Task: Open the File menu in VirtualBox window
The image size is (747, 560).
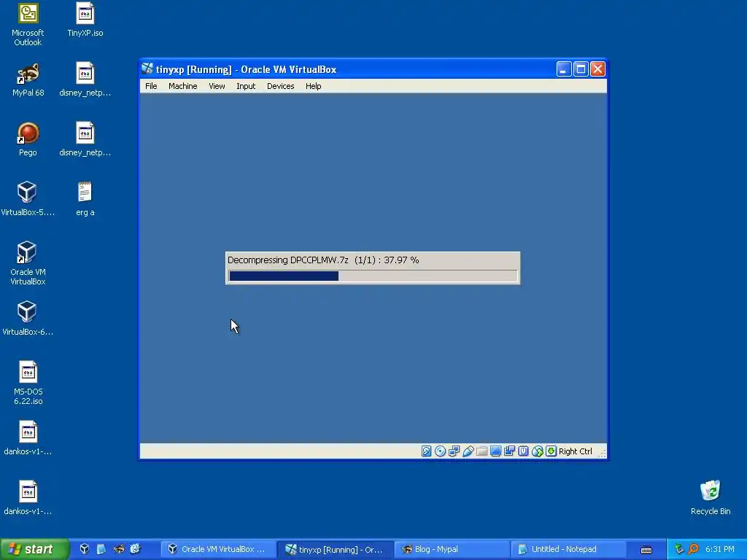Action: (151, 86)
